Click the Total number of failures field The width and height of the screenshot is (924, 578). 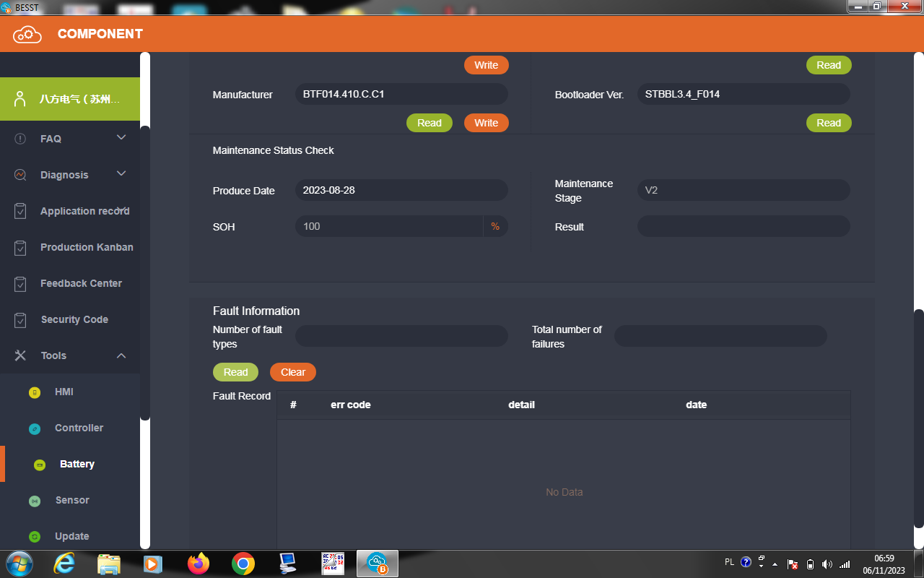point(720,336)
